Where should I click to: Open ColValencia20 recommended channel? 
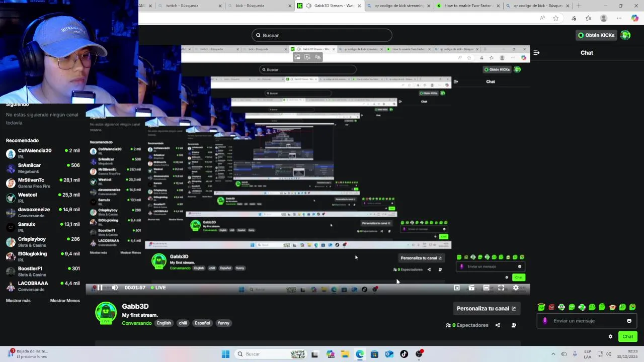43,153
